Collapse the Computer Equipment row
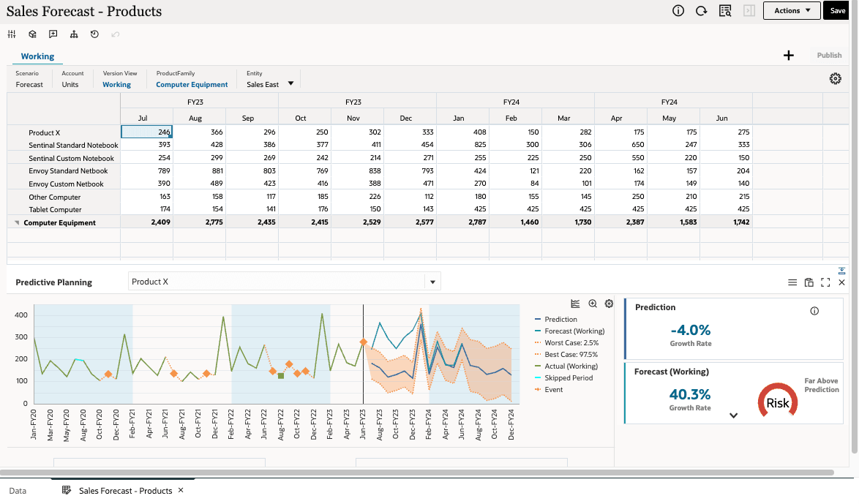The image size is (859, 504). pos(17,223)
